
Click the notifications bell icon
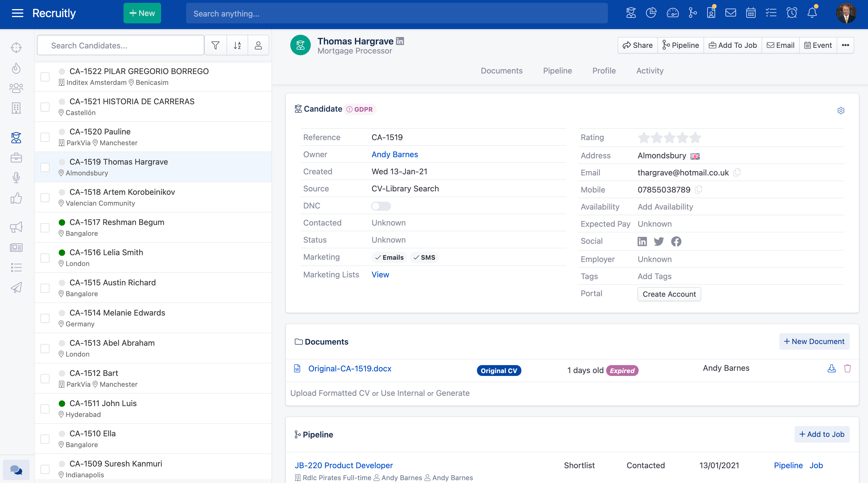(812, 13)
